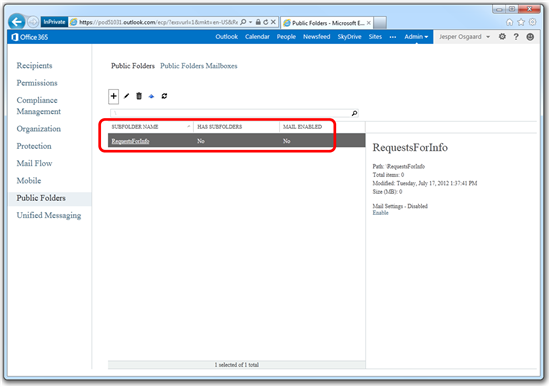
Task: Switch to Public Folders Mailboxes tab
Action: coord(199,66)
